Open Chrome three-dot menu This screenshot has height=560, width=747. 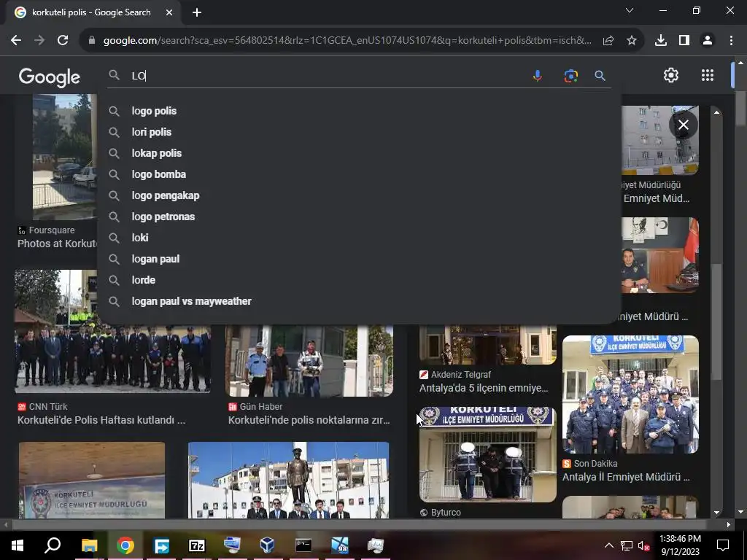[x=731, y=41]
